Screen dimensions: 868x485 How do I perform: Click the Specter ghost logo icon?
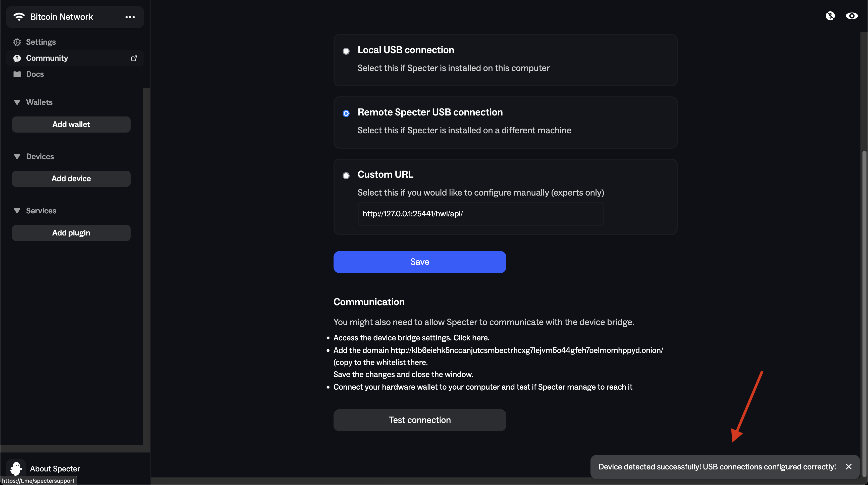16,468
